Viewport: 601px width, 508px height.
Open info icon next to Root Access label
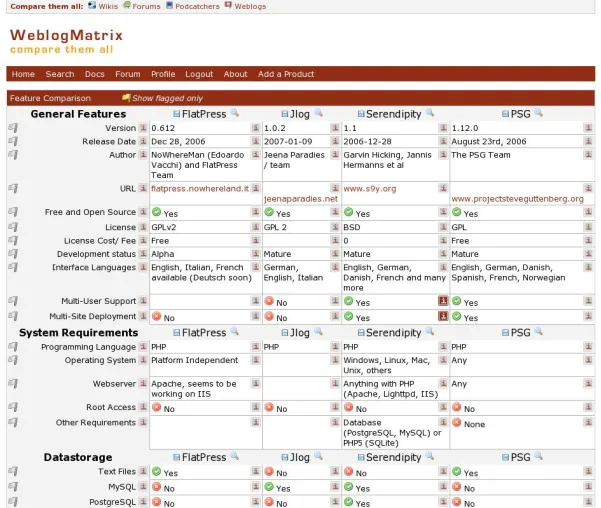(x=143, y=407)
